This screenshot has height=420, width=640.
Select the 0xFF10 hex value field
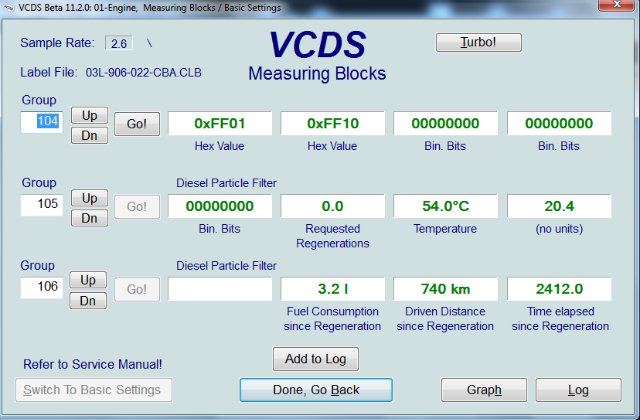(333, 123)
